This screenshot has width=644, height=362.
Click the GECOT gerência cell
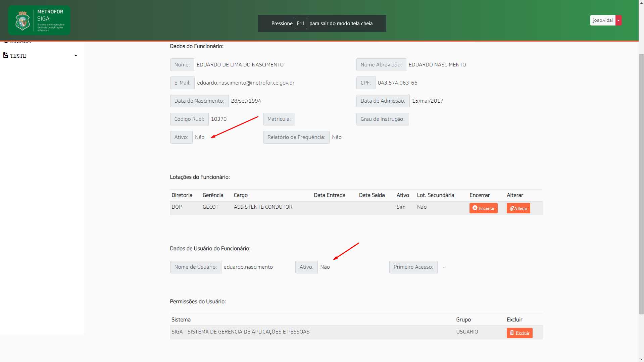click(210, 207)
